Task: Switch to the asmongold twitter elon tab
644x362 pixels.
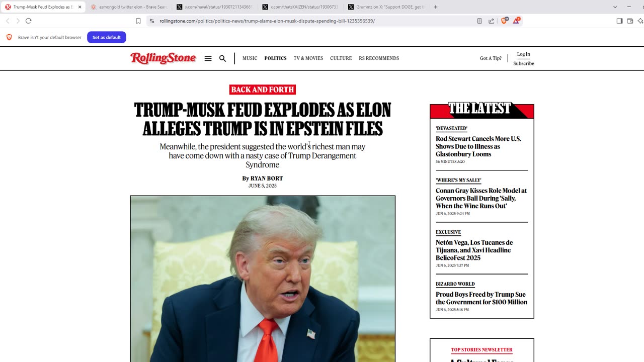Action: (129, 7)
